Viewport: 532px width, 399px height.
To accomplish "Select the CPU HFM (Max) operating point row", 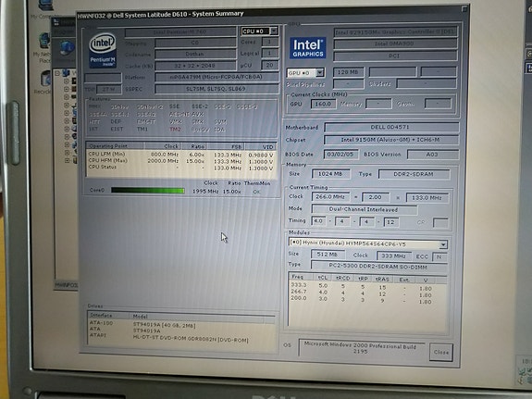I will (x=180, y=161).
